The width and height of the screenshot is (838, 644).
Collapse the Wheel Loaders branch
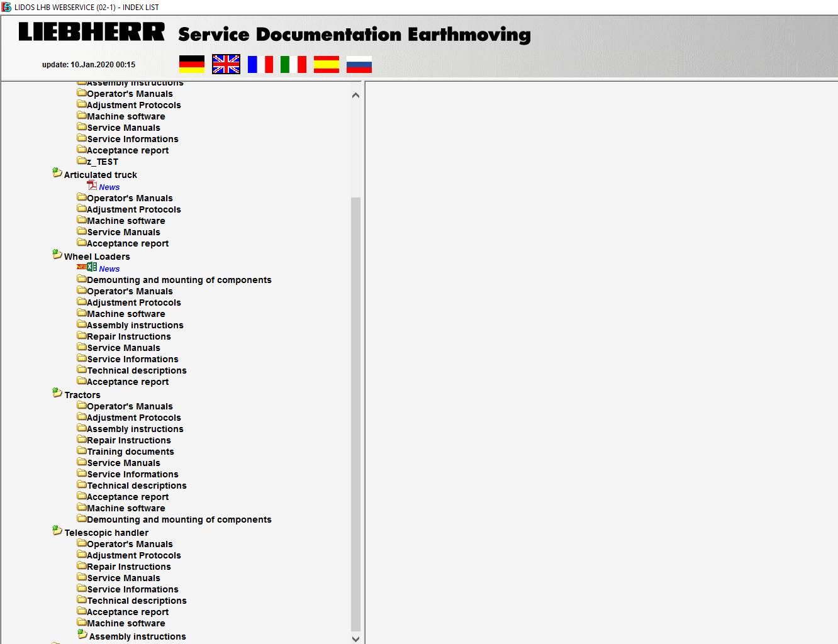pos(57,254)
